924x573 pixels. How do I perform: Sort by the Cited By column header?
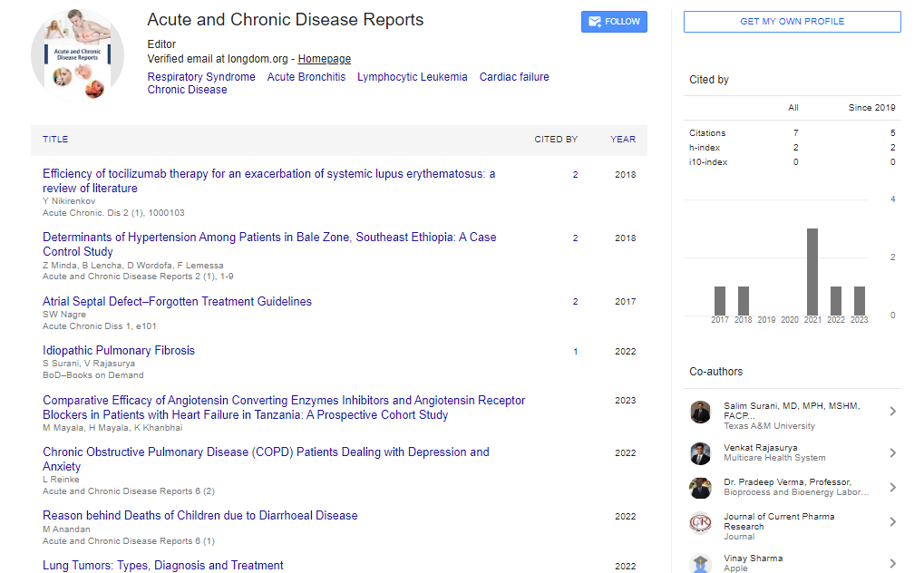[555, 140]
